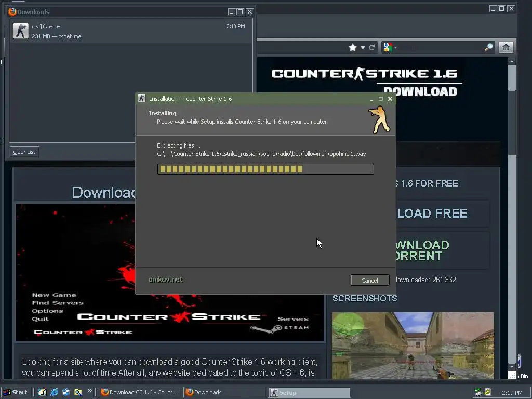Open the de_dust gameplay screenshot thumbnail
532x399 pixels.
(x=413, y=345)
